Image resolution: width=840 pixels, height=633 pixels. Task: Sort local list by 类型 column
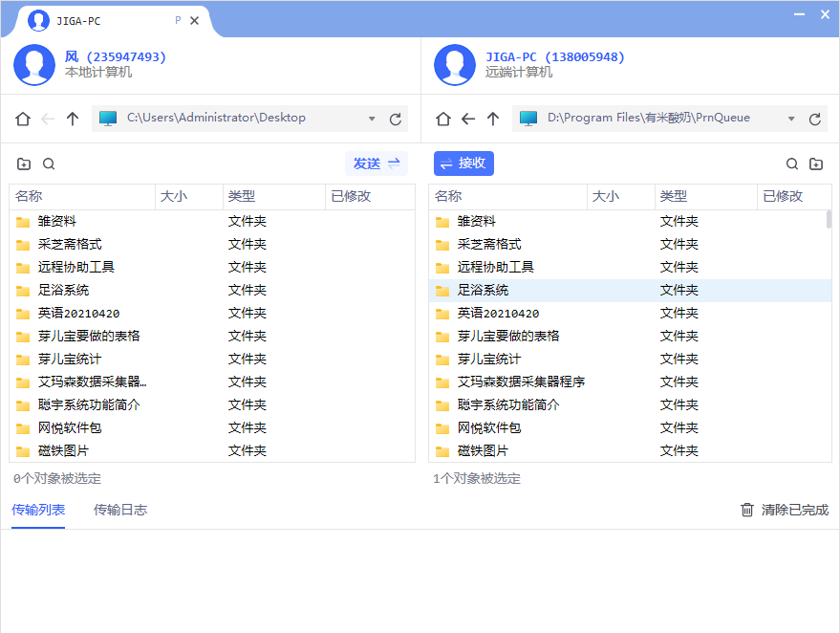click(273, 196)
